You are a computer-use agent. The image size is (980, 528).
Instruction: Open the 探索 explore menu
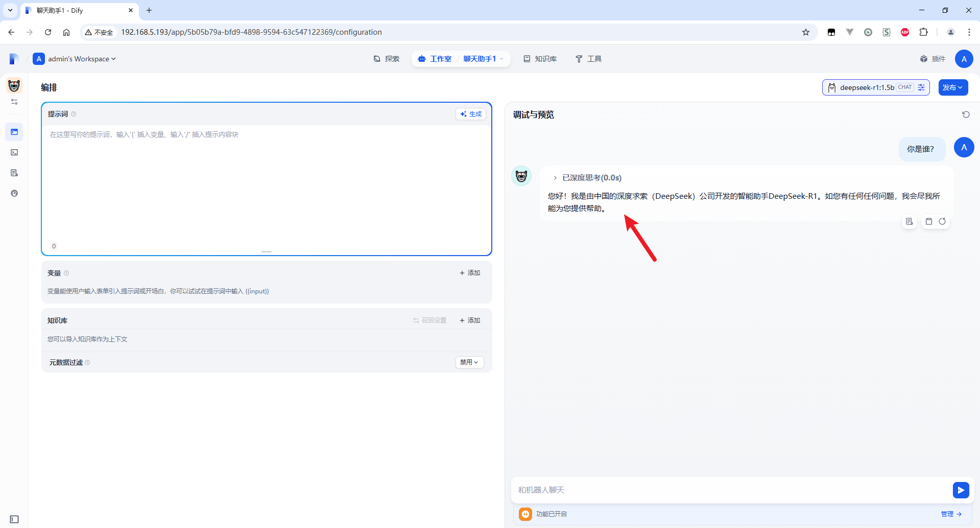(x=387, y=59)
